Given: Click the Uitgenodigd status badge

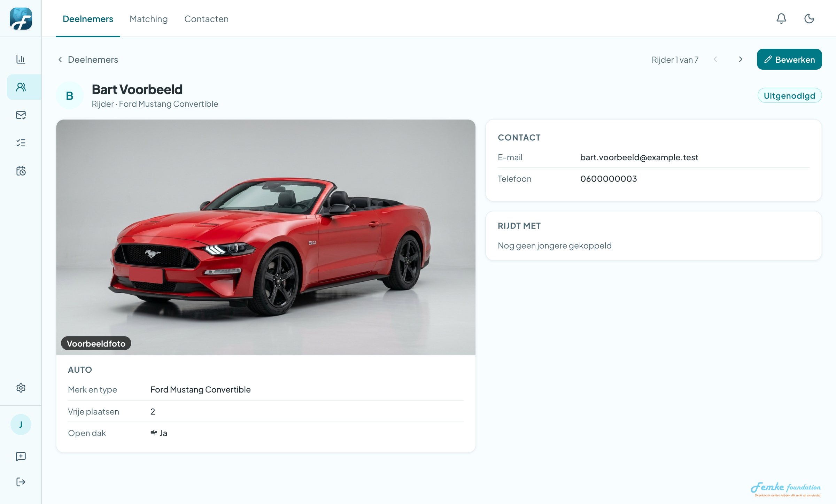Looking at the screenshot, I should click(789, 95).
